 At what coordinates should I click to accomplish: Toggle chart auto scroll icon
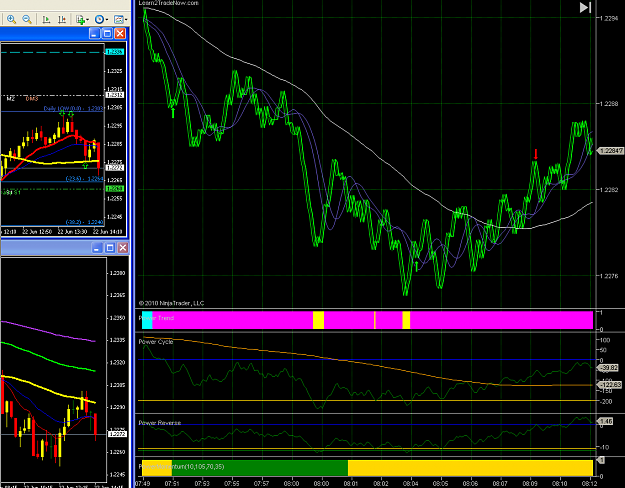coord(46,19)
